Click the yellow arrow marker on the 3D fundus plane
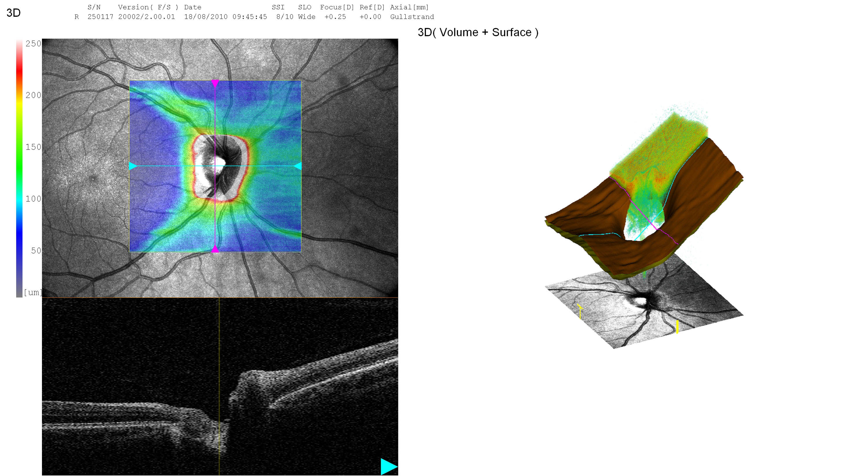 580,311
